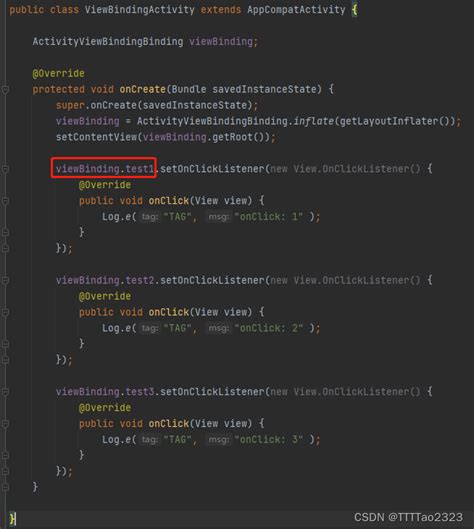Click the viewBinding.test2 reference
The width and height of the screenshot is (474, 529).
tap(105, 280)
